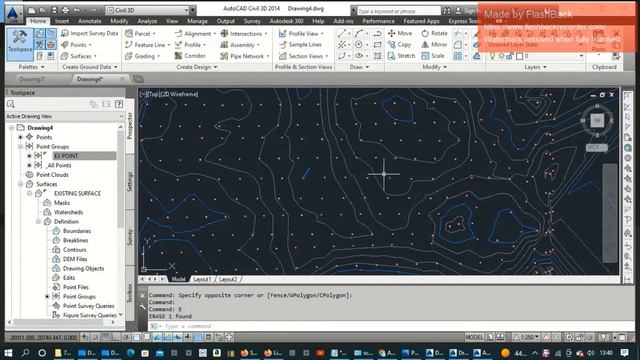Select the Mirror tool

coord(434,44)
